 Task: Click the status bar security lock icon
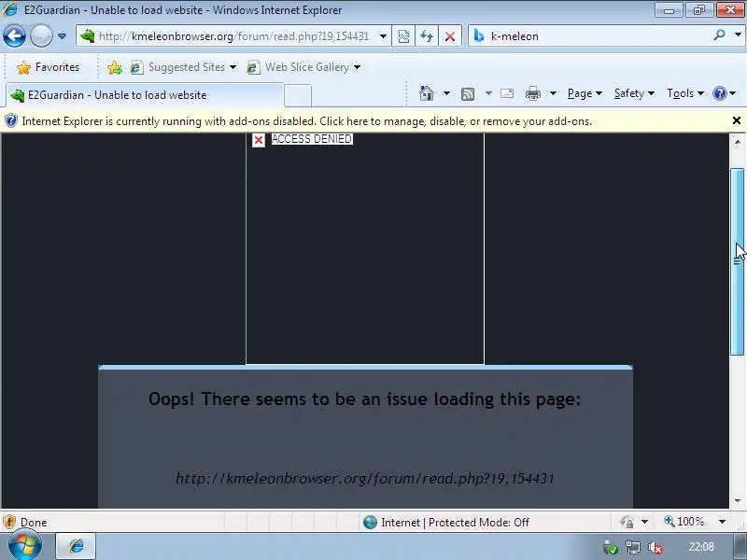coord(627,523)
